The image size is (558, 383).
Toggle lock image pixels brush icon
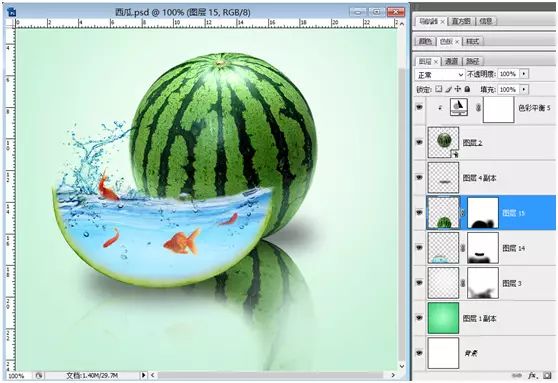[x=449, y=89]
